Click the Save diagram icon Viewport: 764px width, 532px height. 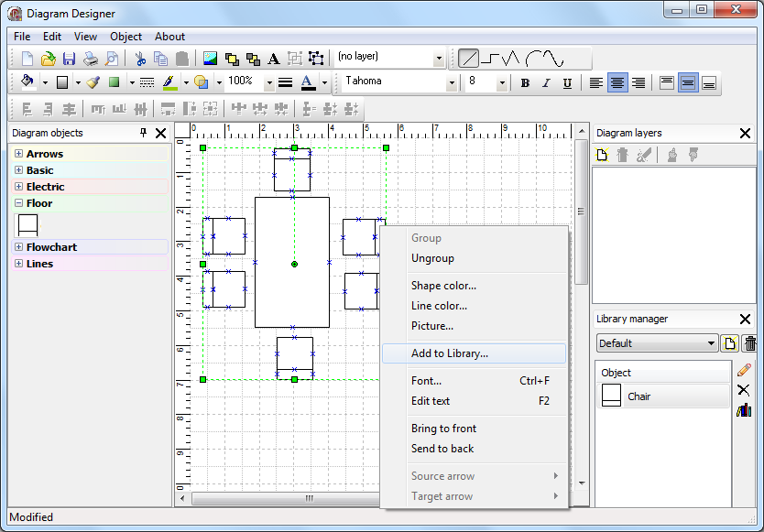point(69,59)
